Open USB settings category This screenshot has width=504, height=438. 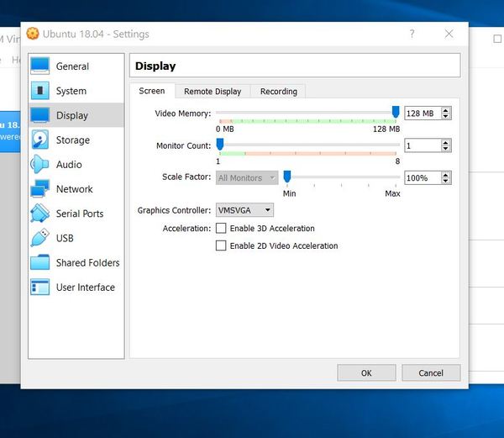(x=76, y=238)
